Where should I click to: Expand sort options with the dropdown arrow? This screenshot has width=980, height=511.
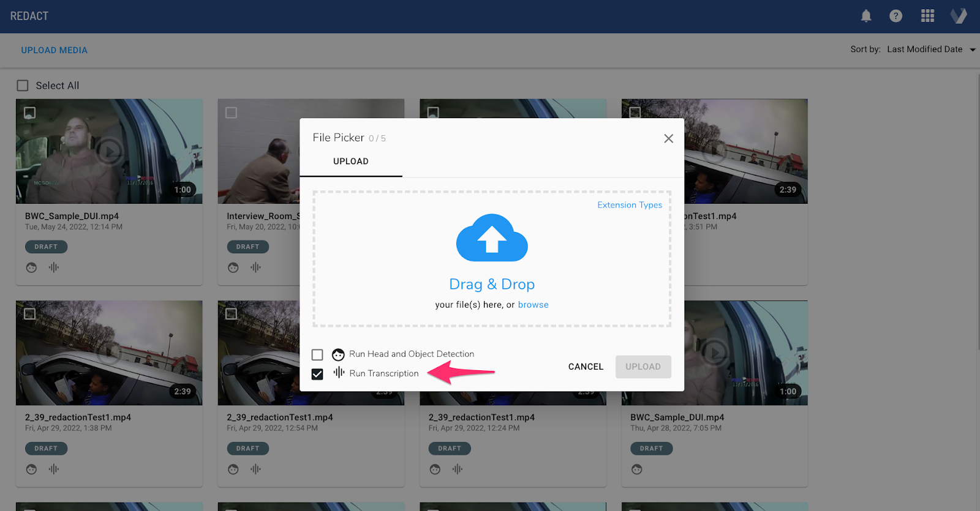click(972, 50)
